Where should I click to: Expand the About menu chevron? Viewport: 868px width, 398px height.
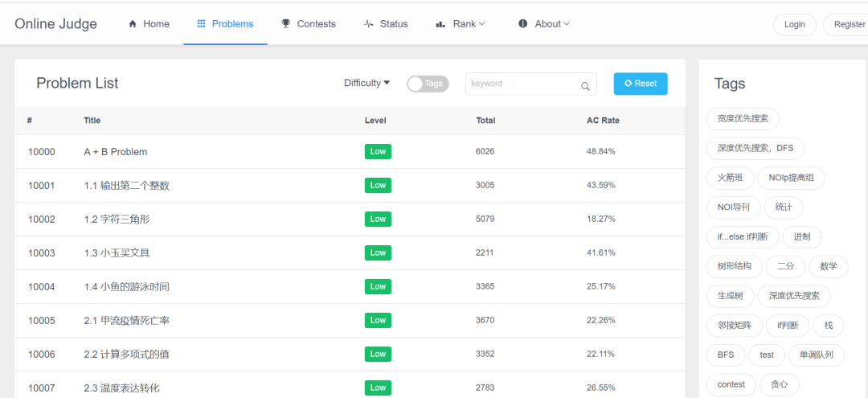click(567, 24)
